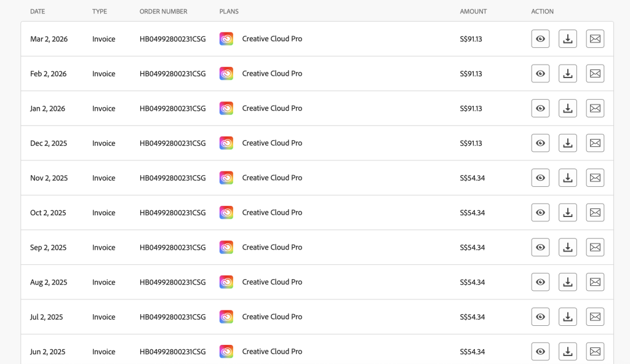Click order number in Dec 2, 2025 row
The height and width of the screenshot is (364, 630).
coord(172,143)
